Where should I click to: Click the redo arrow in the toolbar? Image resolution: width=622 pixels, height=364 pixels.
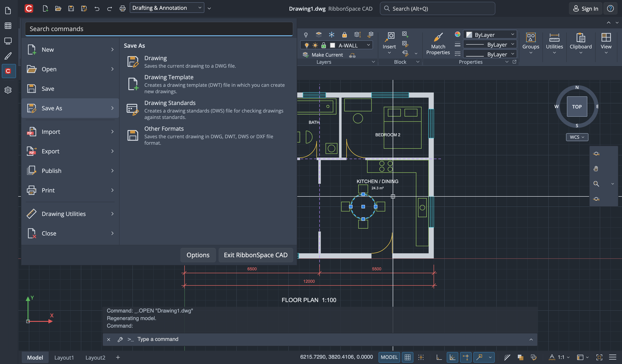point(110,8)
